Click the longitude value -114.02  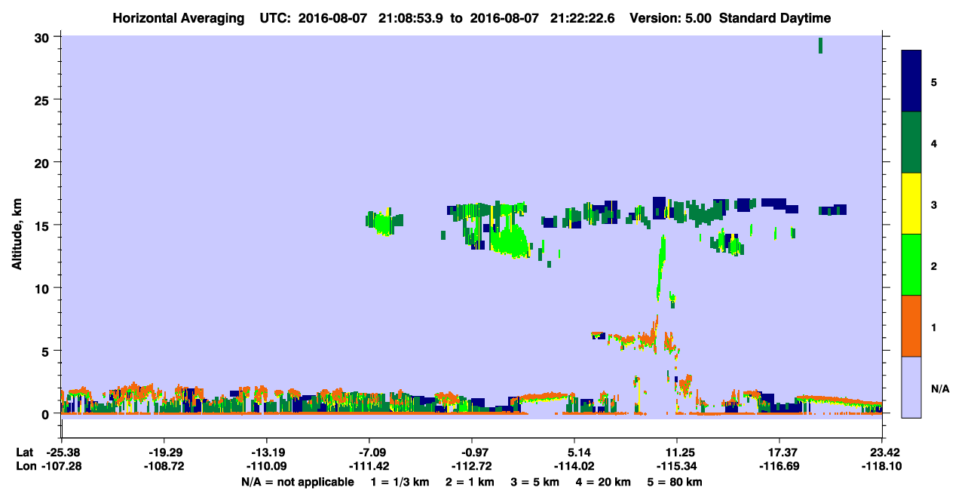[574, 467]
